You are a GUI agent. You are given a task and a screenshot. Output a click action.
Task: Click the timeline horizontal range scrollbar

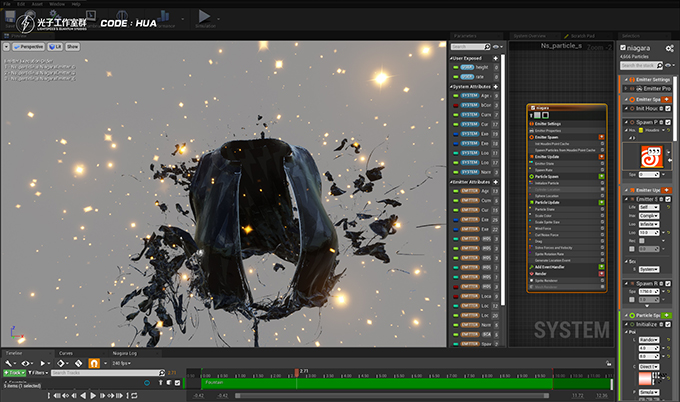coord(392,395)
